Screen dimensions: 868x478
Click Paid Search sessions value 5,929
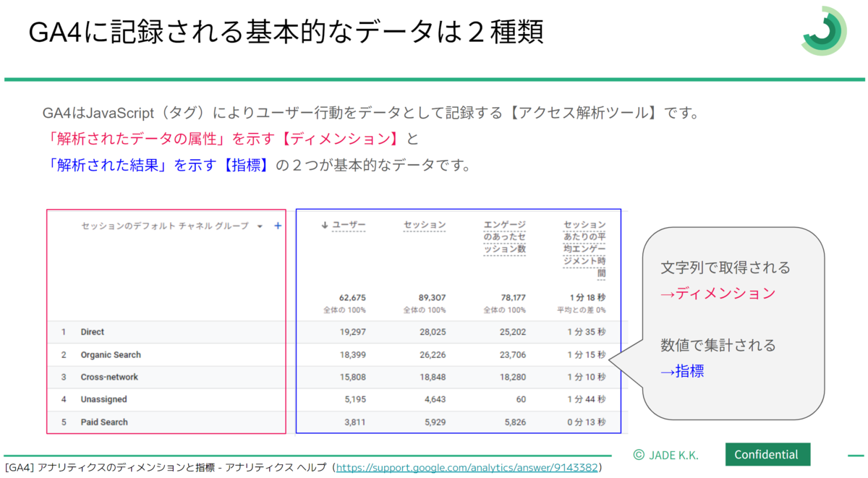(x=435, y=422)
